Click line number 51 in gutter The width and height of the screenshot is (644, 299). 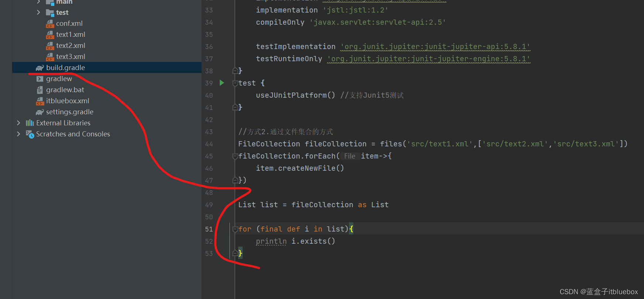(x=209, y=229)
